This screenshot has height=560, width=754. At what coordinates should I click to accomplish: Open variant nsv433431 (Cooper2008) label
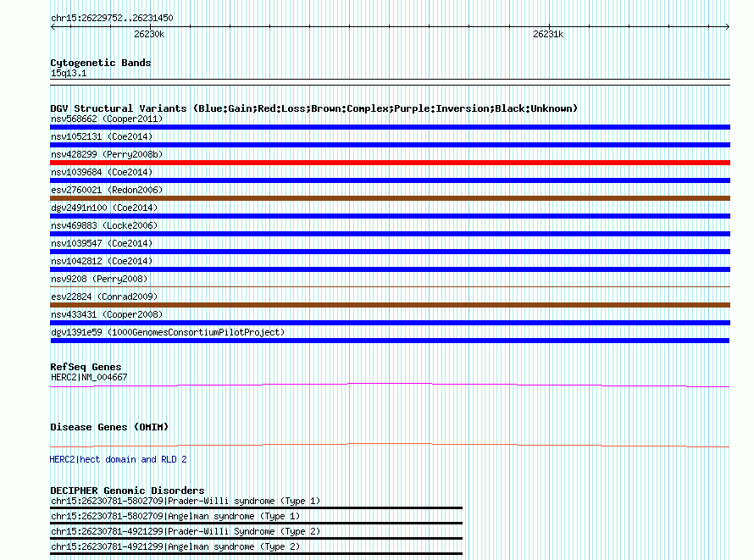(107, 314)
